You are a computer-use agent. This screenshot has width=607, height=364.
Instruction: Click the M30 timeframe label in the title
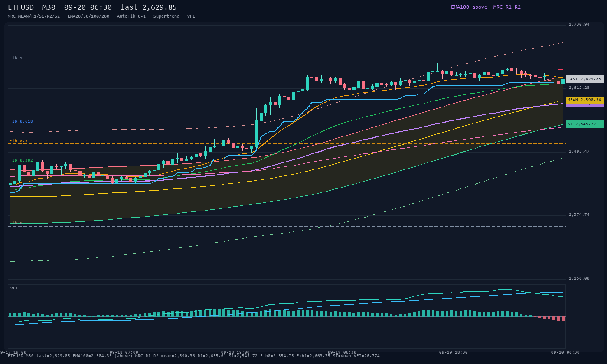49,7
